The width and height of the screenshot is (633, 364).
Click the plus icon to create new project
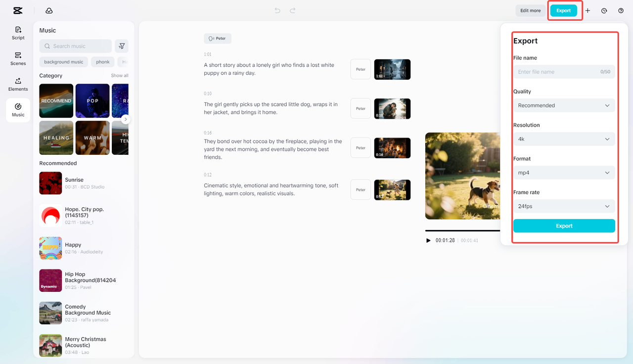pos(588,10)
